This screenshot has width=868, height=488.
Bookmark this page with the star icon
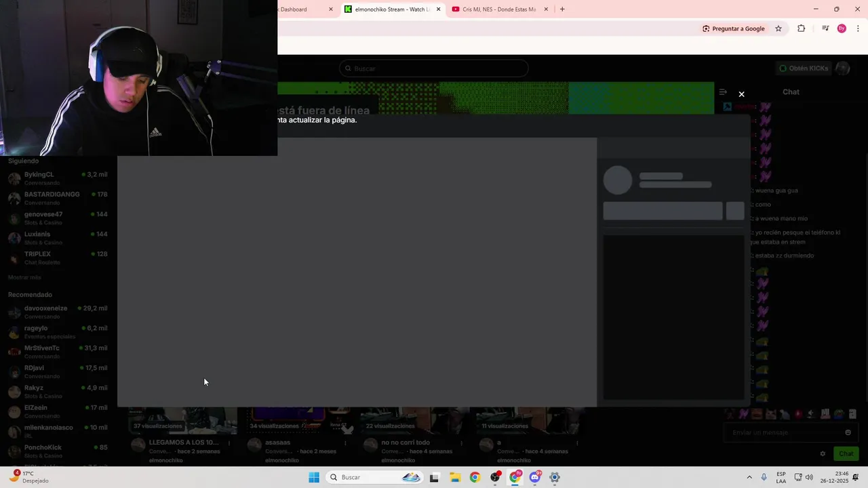pos(778,28)
